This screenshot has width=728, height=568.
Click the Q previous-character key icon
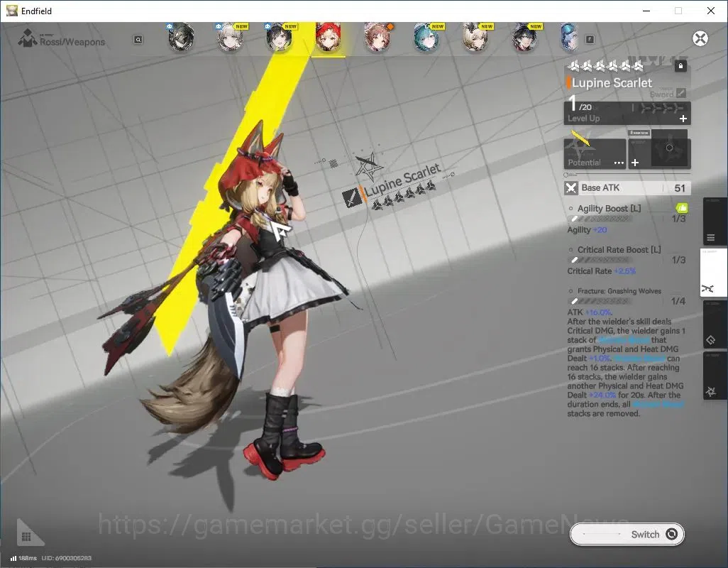tap(138, 40)
